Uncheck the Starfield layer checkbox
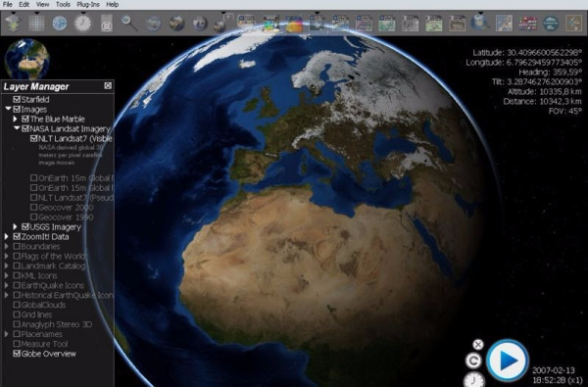 click(17, 99)
